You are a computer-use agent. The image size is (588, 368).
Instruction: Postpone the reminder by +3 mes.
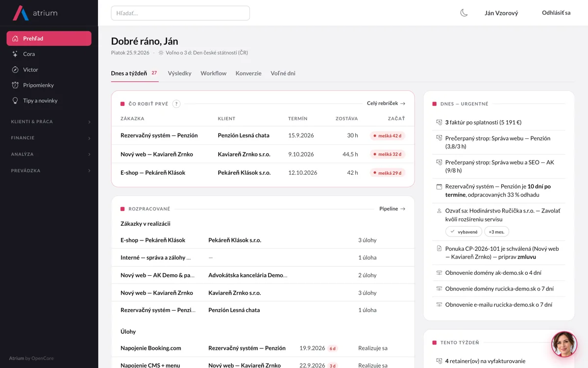coord(496,232)
